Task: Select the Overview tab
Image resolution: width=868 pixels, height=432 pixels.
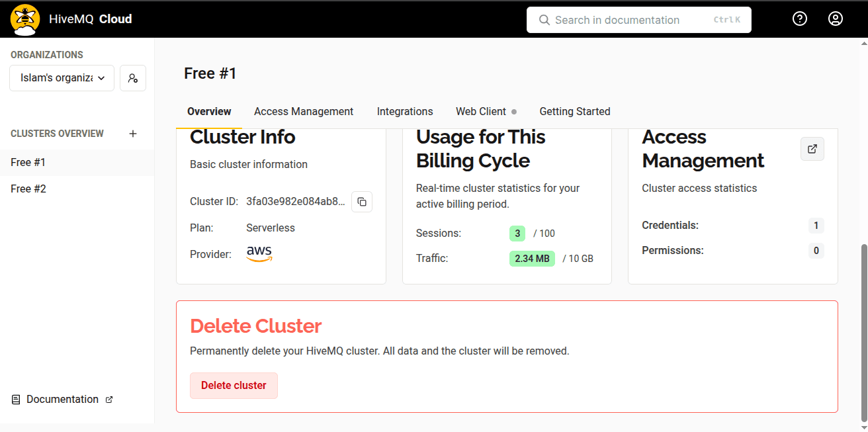Action: 209,111
